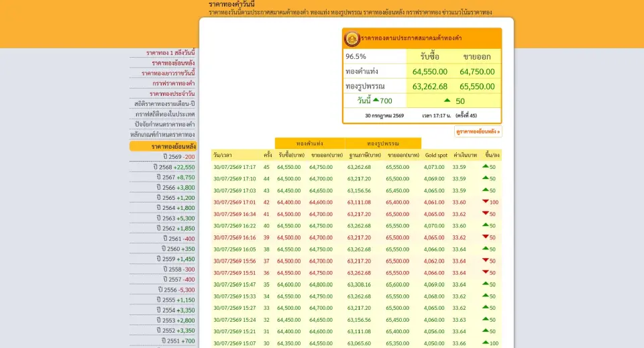Click the red down arrow in the 16:34 row

(485, 213)
